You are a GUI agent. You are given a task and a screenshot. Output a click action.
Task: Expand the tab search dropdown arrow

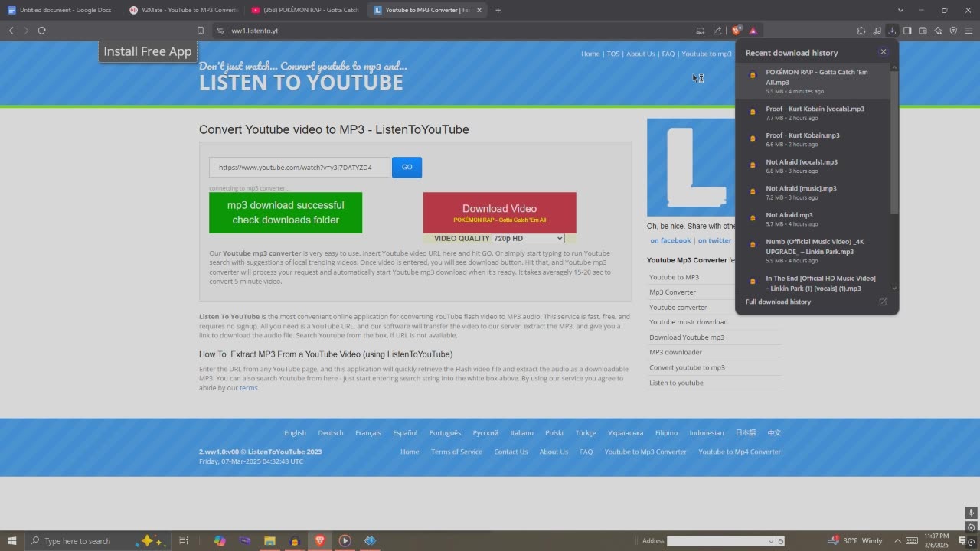pyautogui.click(x=900, y=10)
